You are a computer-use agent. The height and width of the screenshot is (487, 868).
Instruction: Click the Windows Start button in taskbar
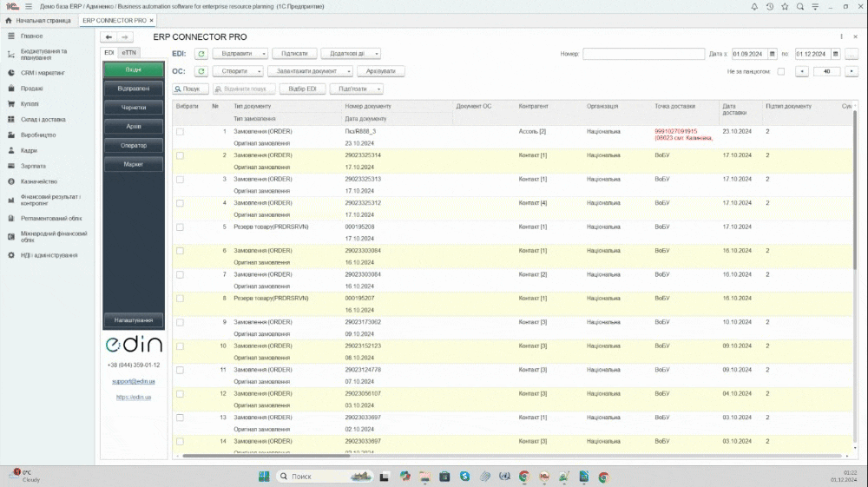coord(264,477)
